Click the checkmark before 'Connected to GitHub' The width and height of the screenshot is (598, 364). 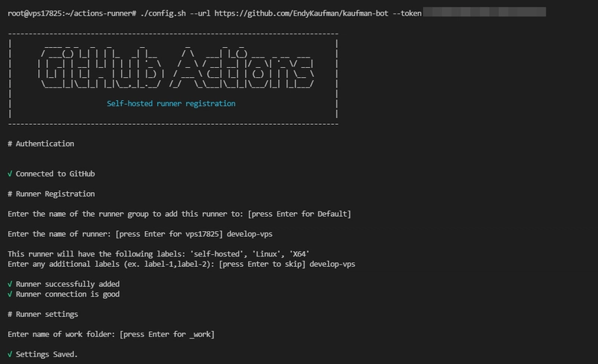[10, 174]
